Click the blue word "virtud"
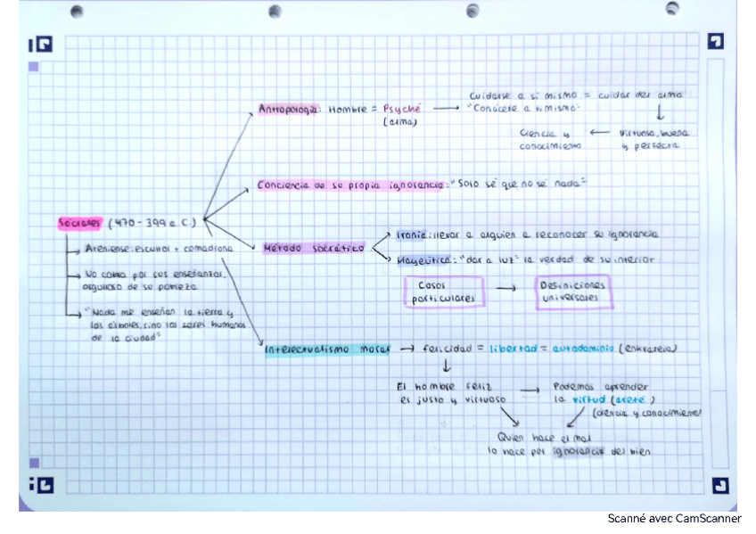This screenshot has height=534, width=756. 588,399
